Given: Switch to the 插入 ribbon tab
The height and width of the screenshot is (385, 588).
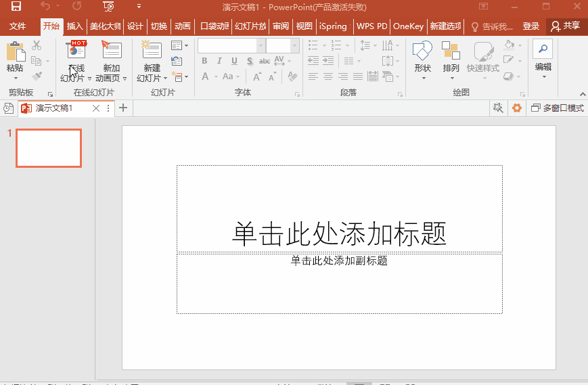Looking at the screenshot, I should 74,26.
